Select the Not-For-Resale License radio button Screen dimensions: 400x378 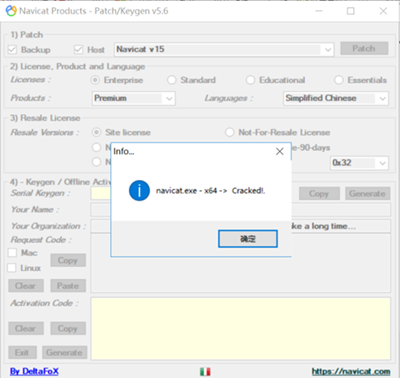pos(230,132)
